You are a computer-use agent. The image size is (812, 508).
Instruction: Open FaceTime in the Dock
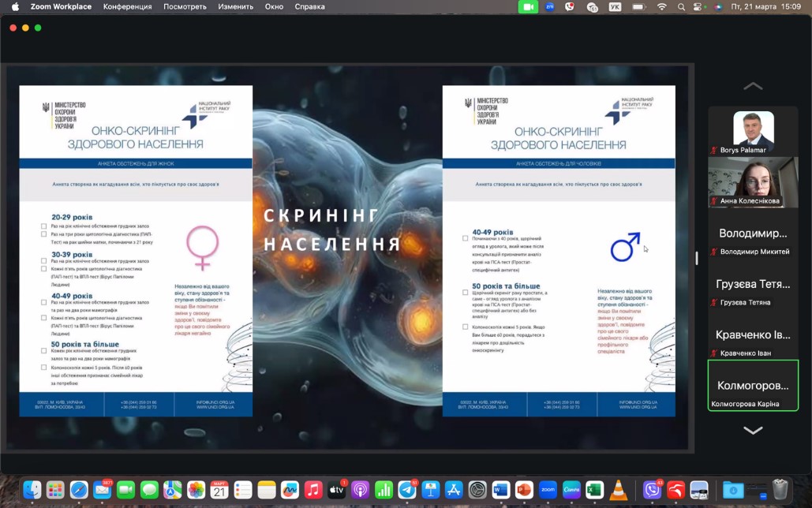pos(125,489)
